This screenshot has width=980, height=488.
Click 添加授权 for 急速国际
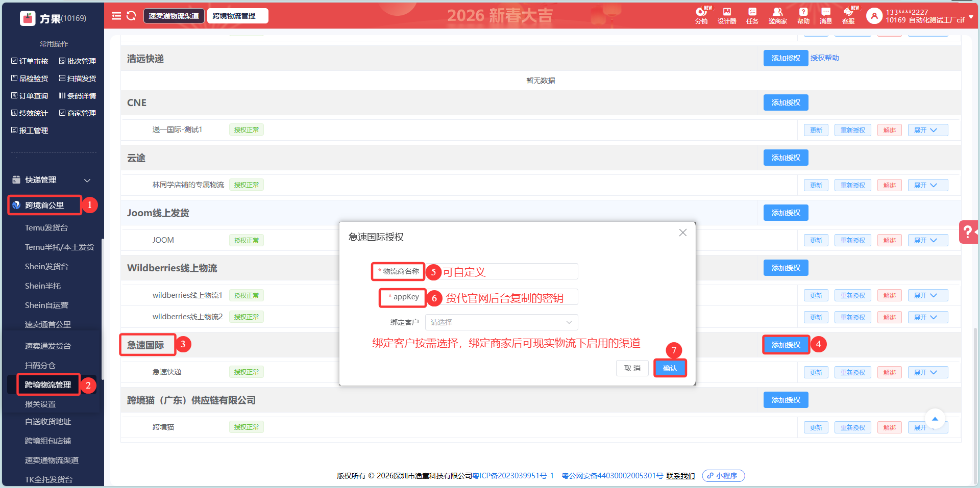(786, 345)
